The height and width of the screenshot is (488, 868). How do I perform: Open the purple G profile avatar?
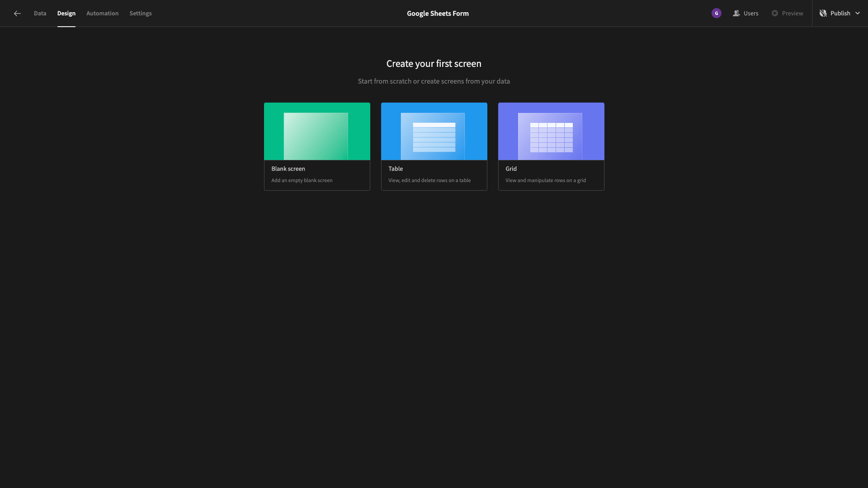point(716,13)
